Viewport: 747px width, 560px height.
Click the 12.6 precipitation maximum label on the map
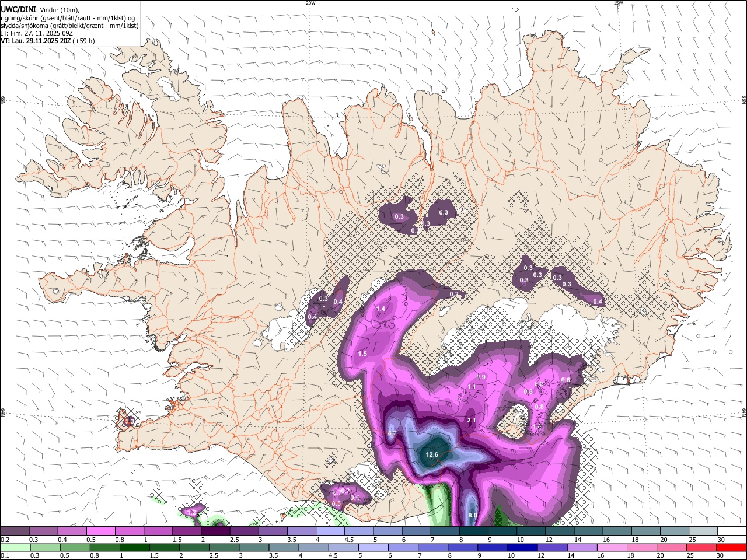pos(432,455)
